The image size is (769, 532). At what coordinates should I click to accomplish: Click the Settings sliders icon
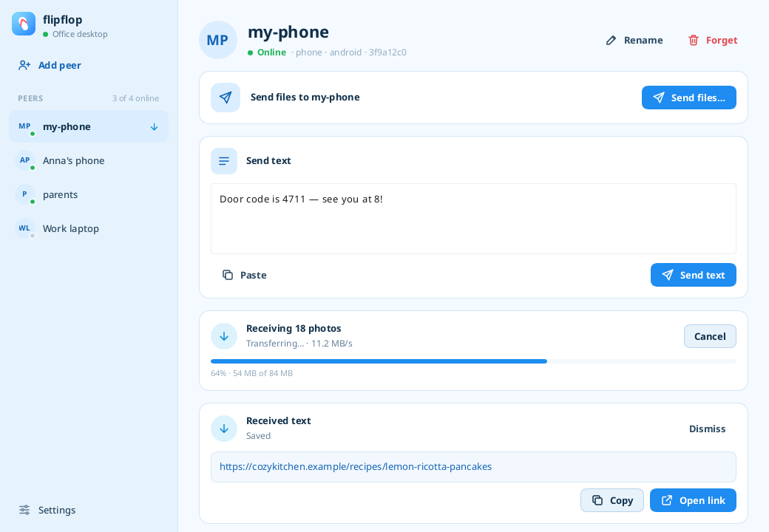(24, 510)
